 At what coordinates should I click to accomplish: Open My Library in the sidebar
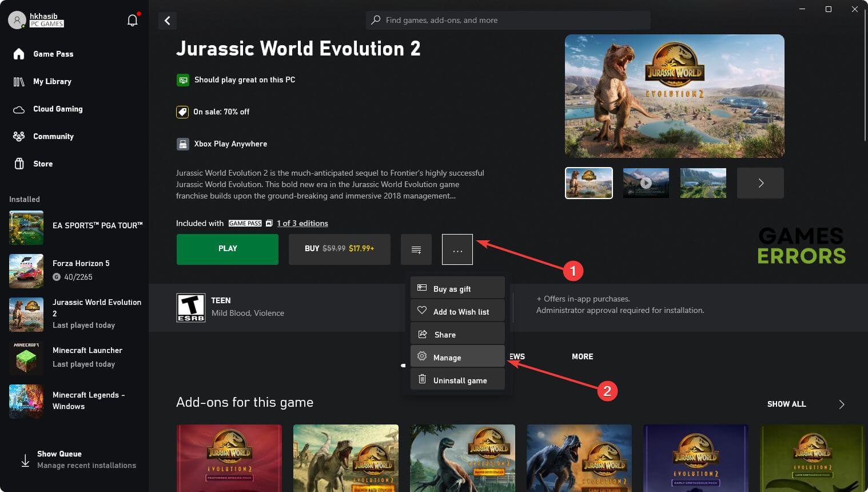[51, 81]
